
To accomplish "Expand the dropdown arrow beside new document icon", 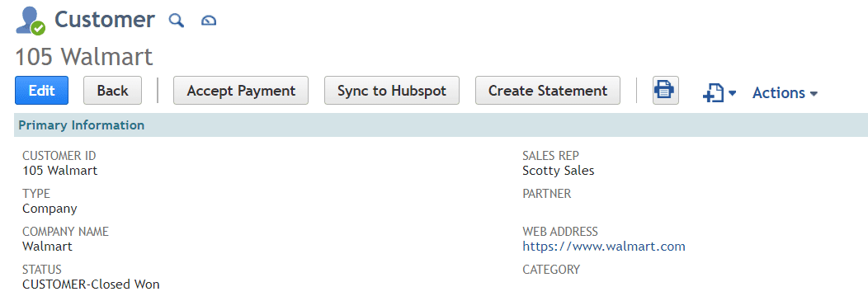I will (732, 93).
